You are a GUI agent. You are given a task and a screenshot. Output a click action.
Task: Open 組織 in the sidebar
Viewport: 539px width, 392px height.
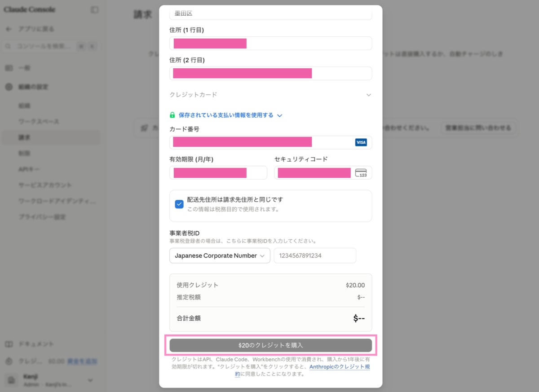24,106
